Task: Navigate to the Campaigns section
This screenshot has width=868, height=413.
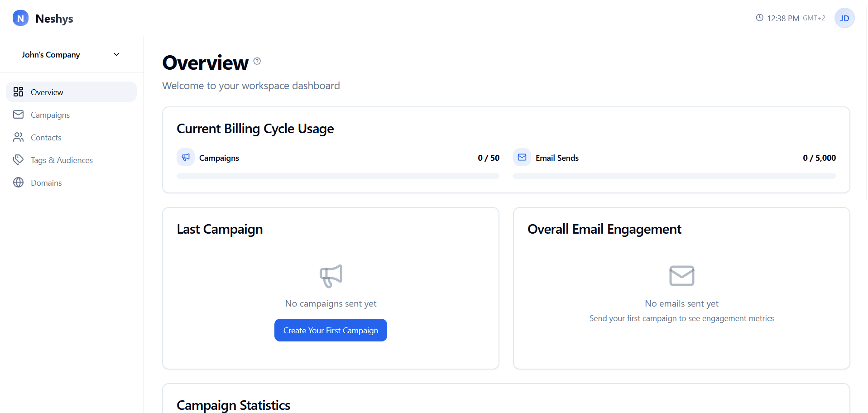Action: point(50,115)
